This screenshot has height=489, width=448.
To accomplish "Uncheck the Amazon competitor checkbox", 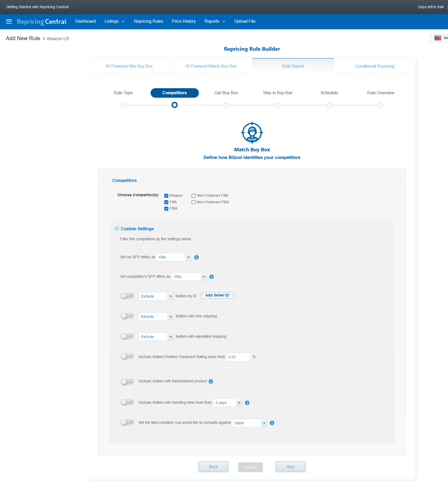I will pyautogui.click(x=166, y=196).
